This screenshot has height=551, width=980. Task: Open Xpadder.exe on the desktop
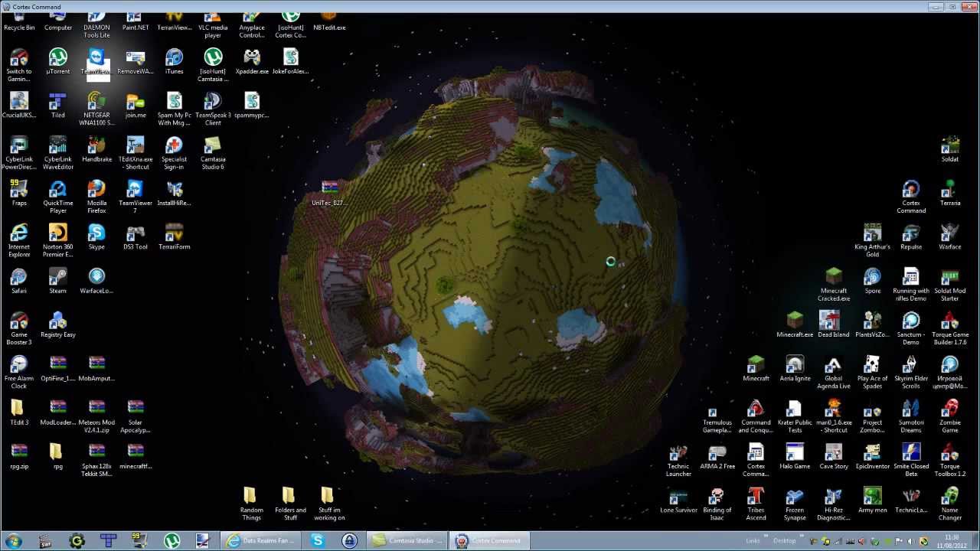252,61
